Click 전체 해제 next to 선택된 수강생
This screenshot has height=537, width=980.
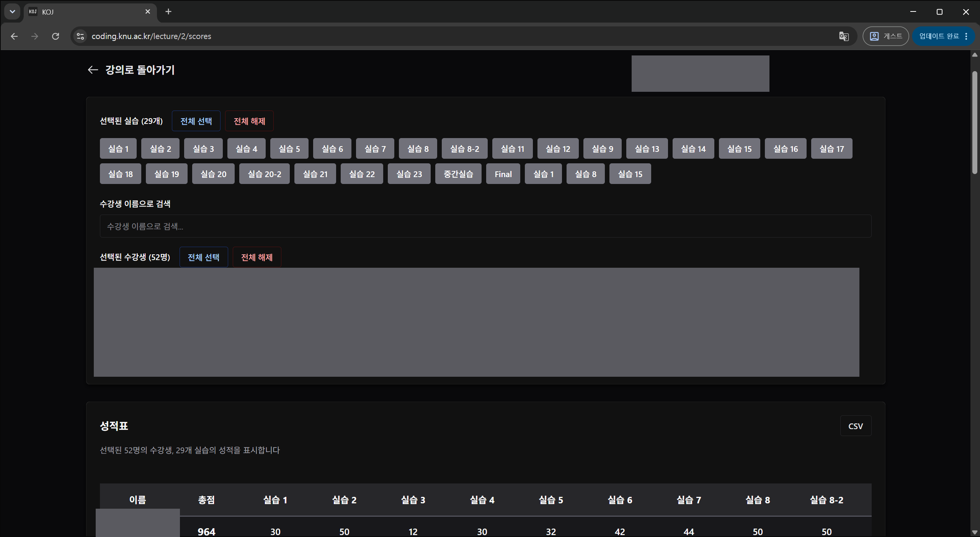point(256,257)
